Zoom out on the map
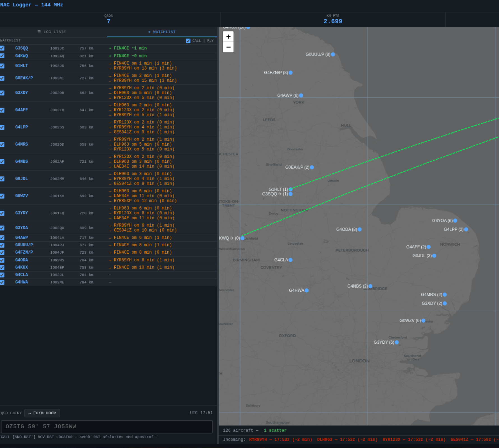The width and height of the screenshot is (499, 448). (x=228, y=47)
